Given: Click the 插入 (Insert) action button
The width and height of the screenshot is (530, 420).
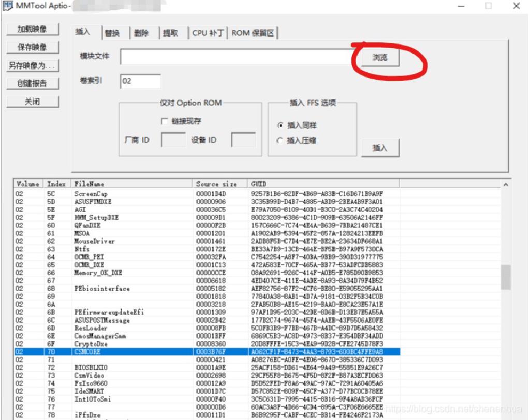Looking at the screenshot, I should [381, 147].
